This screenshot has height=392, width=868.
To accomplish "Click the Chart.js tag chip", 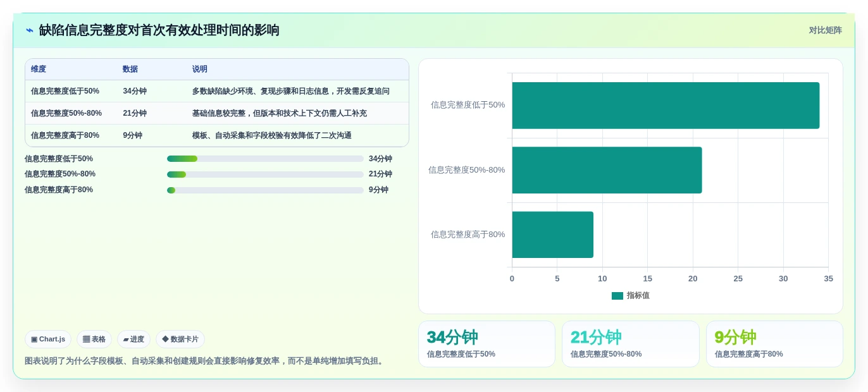I will 48,340.
